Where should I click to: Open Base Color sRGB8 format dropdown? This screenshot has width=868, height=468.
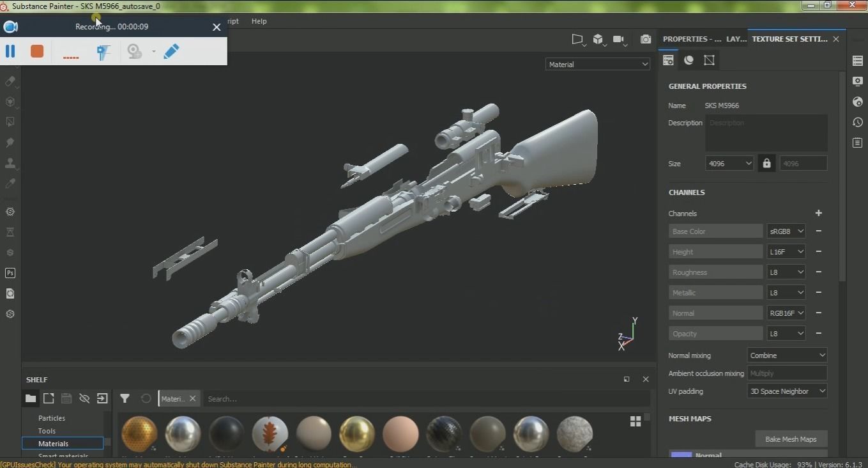click(786, 231)
